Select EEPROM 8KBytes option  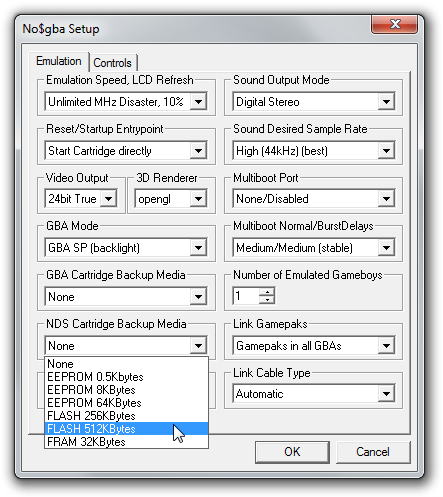[x=126, y=390]
